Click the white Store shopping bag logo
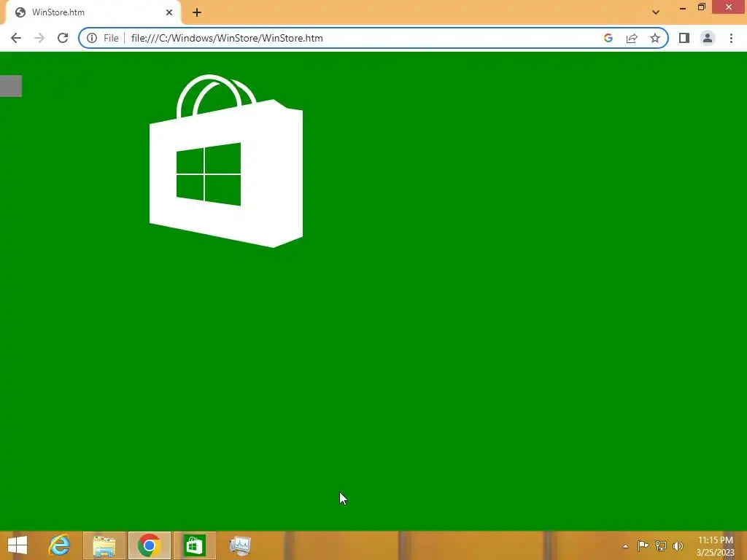This screenshot has height=560, width=747. coord(226,161)
